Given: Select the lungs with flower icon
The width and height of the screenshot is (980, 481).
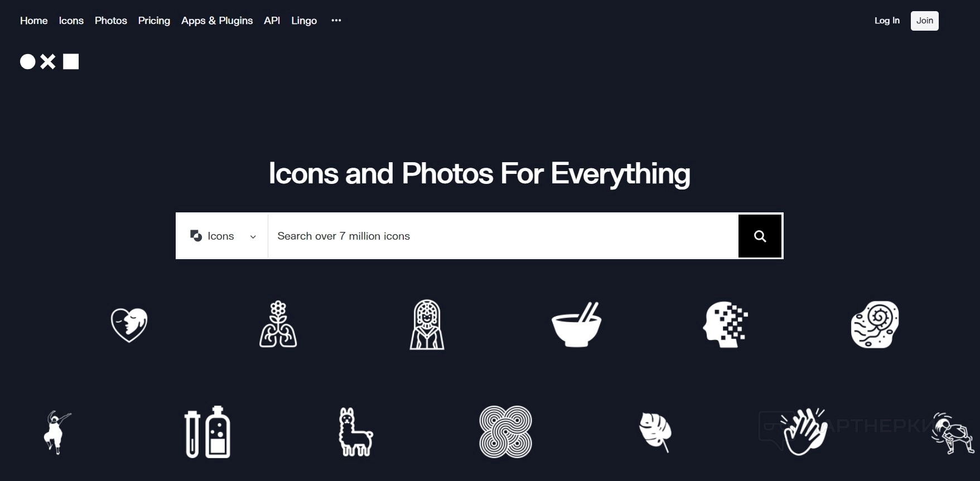Looking at the screenshot, I should (x=278, y=324).
